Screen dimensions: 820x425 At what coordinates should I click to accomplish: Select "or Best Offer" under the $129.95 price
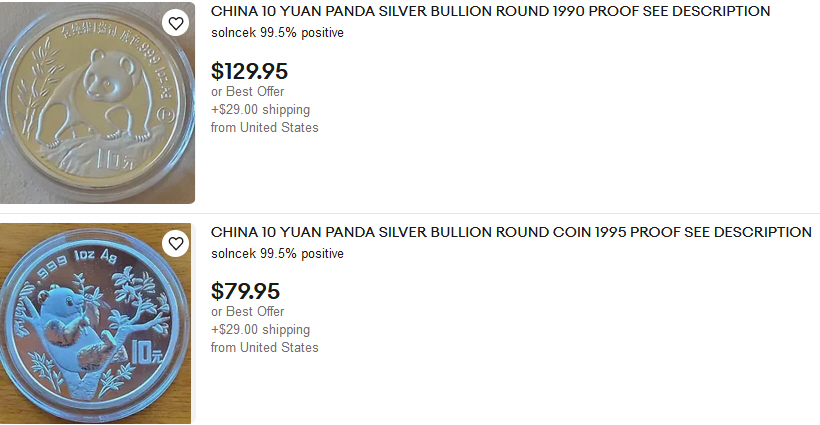247,91
